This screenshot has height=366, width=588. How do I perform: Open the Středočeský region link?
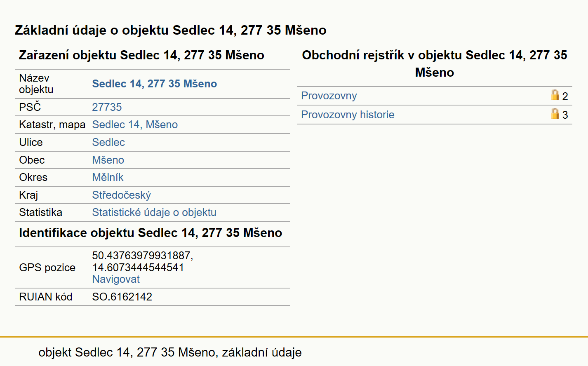[121, 195]
